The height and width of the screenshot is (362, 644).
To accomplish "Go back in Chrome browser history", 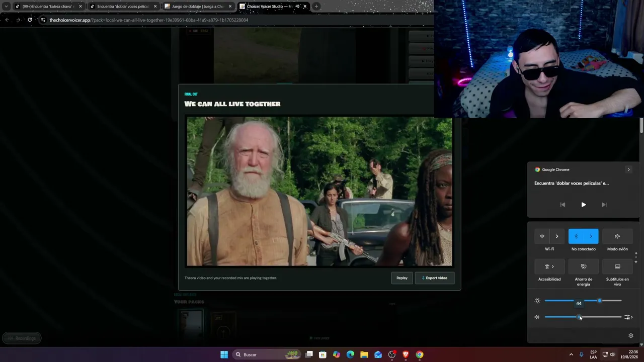I will 7,20.
